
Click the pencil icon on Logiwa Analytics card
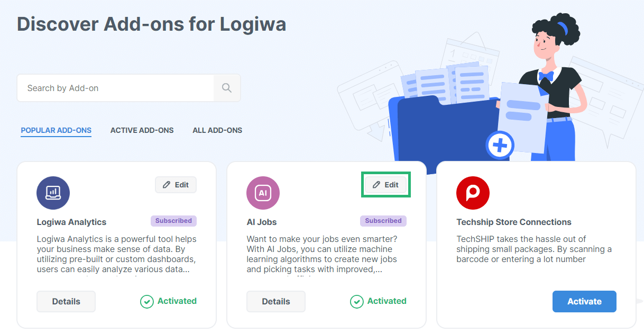coord(168,184)
